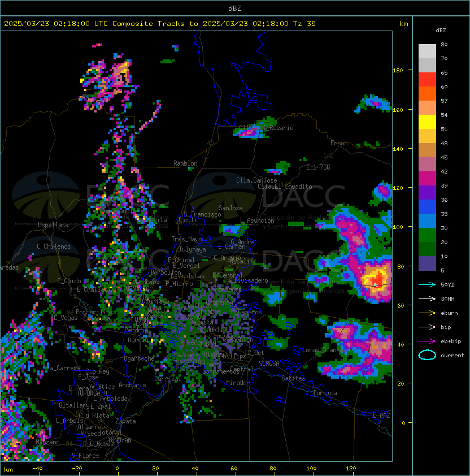
Task: Click the 'eb+bip' legend label
Action: [x=451, y=341]
